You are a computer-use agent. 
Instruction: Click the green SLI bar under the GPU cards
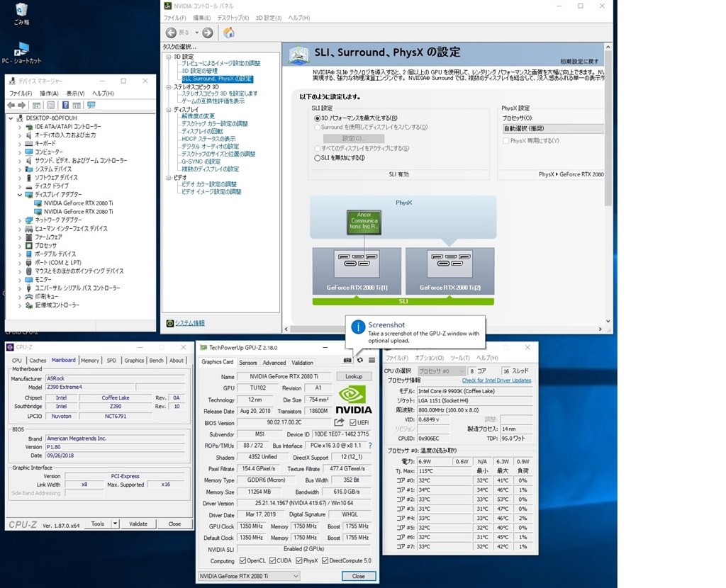[403, 302]
